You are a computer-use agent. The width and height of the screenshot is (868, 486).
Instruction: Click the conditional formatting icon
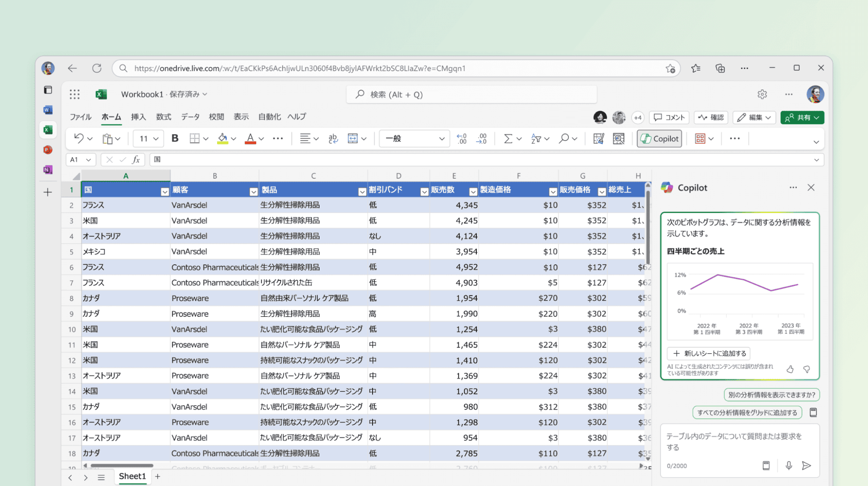(x=700, y=138)
